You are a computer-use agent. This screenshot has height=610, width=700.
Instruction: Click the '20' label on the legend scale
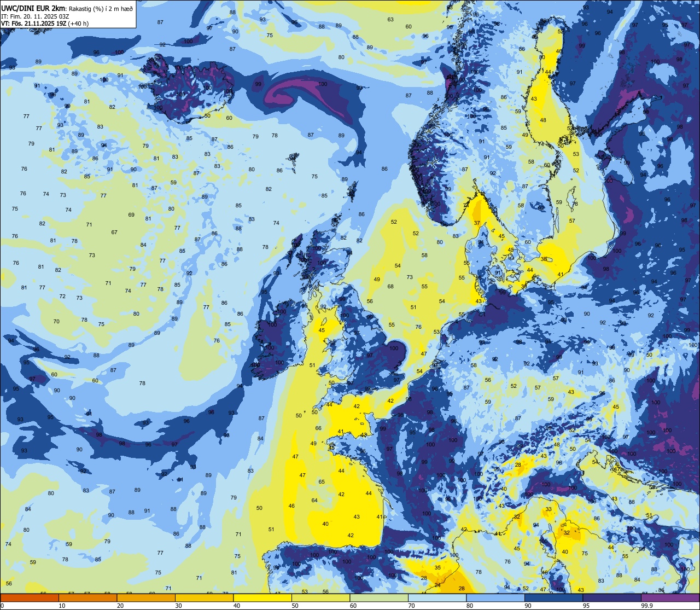tap(120, 606)
